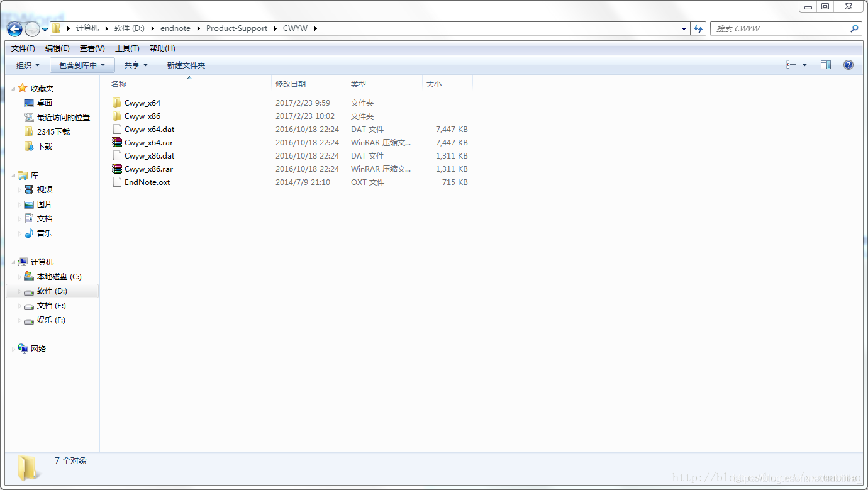Toggle the preview pane icon

[x=826, y=65]
